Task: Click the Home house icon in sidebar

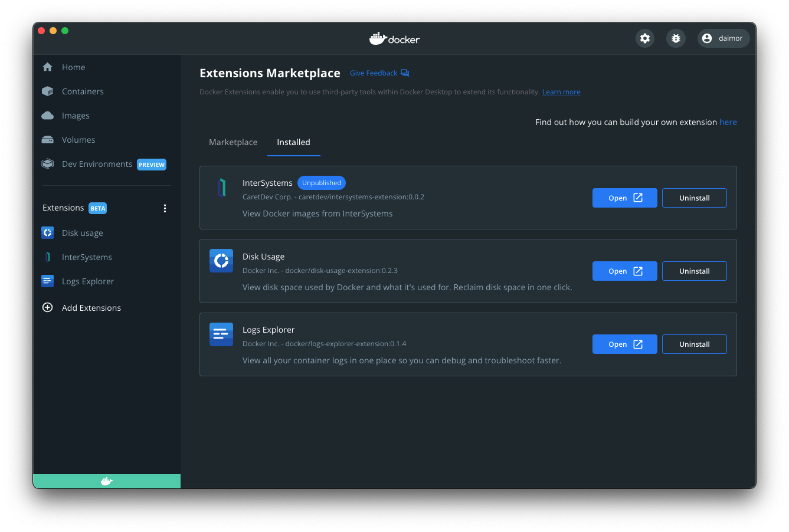Action: pyautogui.click(x=48, y=67)
